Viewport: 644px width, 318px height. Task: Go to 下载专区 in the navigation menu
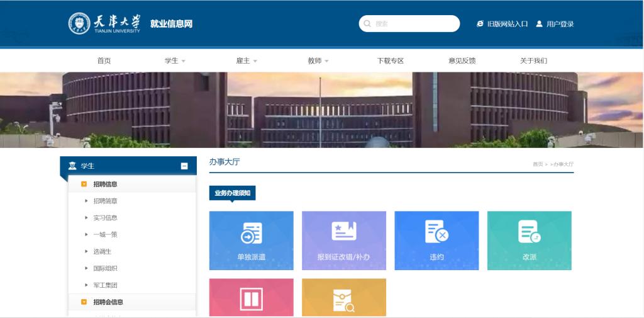click(390, 61)
